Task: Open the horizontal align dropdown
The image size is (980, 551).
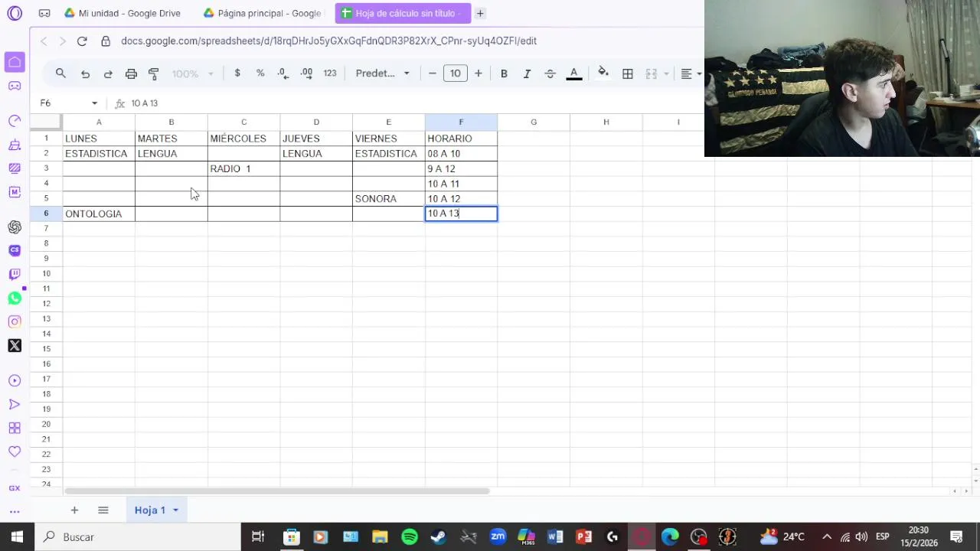Action: [x=691, y=73]
